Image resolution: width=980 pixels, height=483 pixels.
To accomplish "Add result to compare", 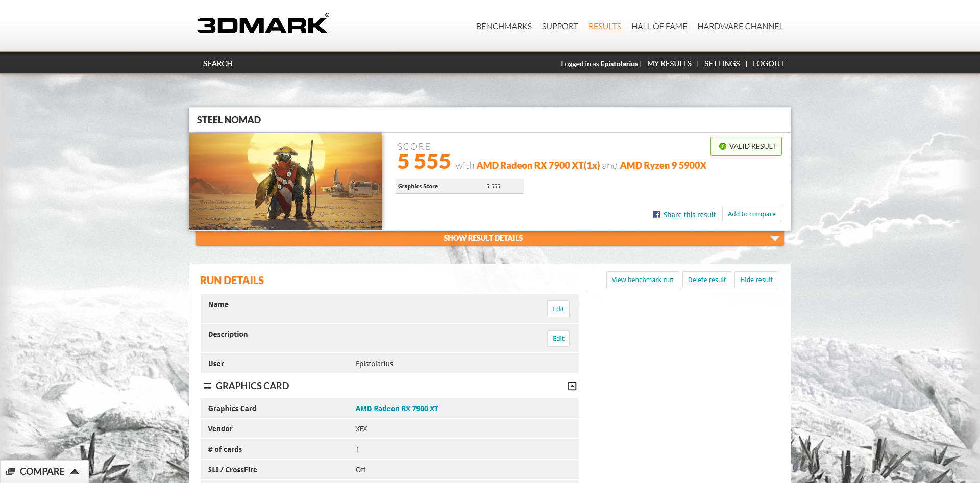I will pyautogui.click(x=751, y=214).
